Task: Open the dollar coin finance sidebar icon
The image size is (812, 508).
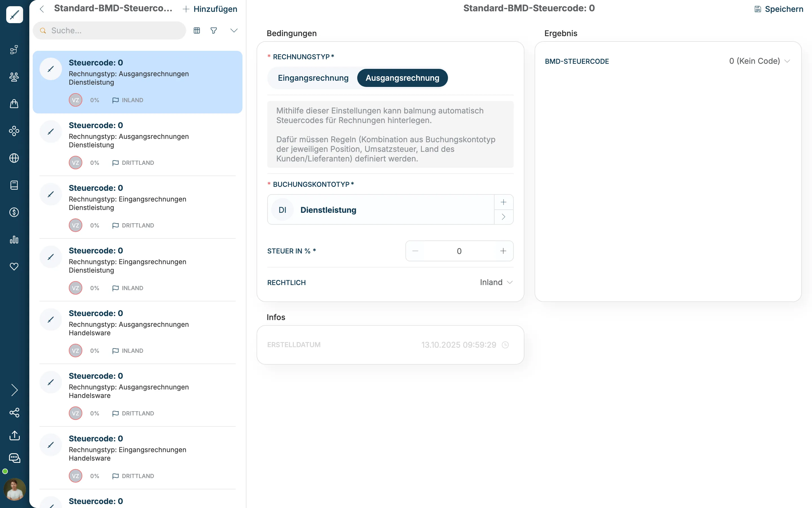Action: [14, 212]
